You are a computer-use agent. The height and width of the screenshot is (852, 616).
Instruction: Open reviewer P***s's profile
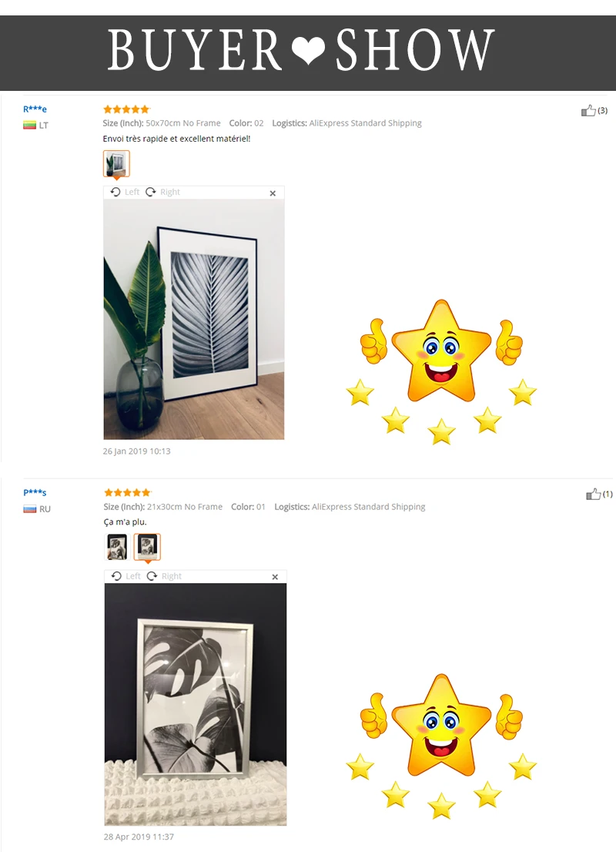tap(35, 492)
